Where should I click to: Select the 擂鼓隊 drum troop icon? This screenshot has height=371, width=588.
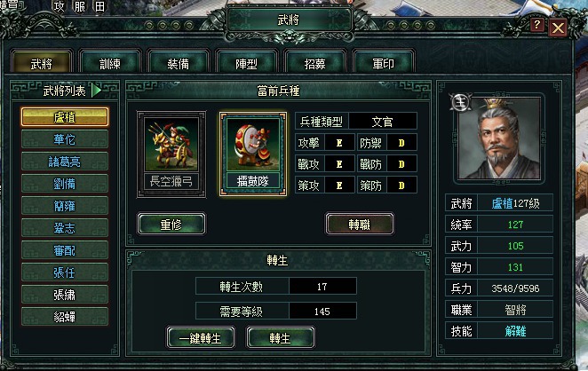click(253, 154)
